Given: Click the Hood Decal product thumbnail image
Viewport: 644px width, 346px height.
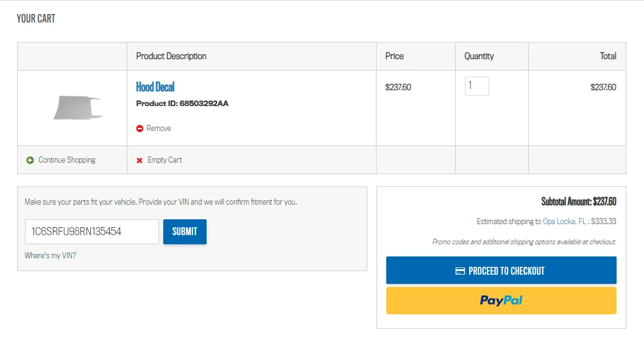Looking at the screenshot, I should coord(79,108).
